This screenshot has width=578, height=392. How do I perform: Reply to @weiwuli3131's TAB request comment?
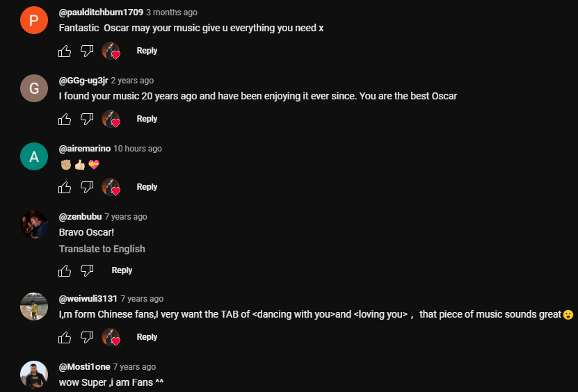tap(147, 337)
